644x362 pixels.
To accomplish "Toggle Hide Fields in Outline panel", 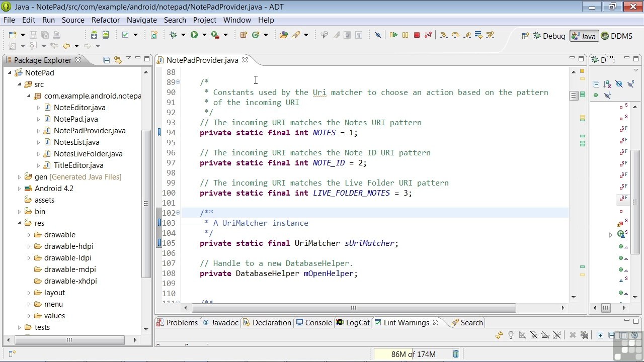I will [619, 84].
